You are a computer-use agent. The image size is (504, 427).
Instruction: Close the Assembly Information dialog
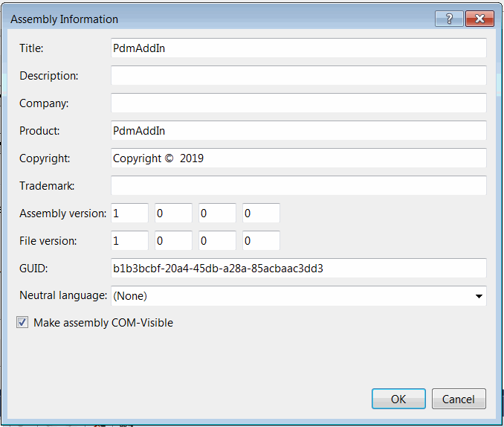(x=479, y=19)
